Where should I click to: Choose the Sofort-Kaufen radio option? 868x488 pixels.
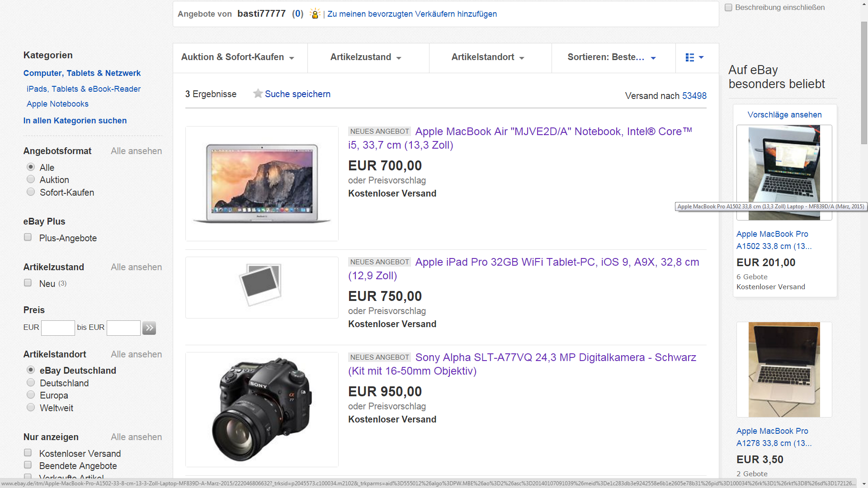31,192
